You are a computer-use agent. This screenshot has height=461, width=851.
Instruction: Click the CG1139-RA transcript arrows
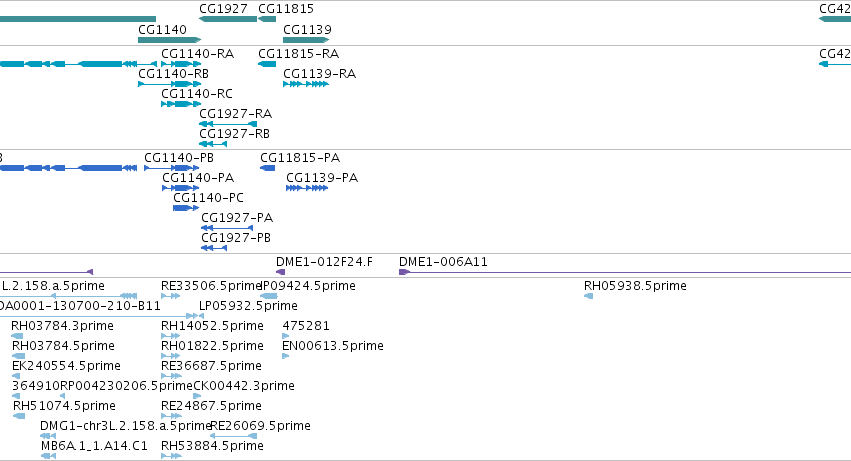click(x=306, y=84)
